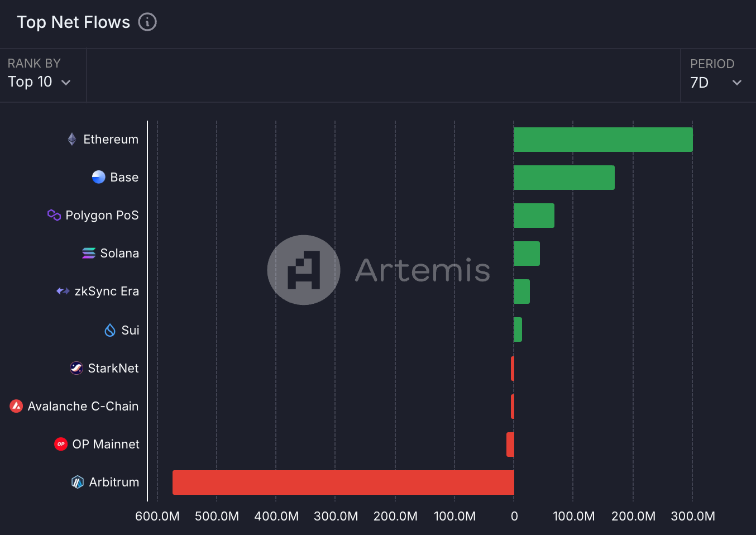
Task: Click the info icon beside Top Net Flows
Action: point(147,22)
